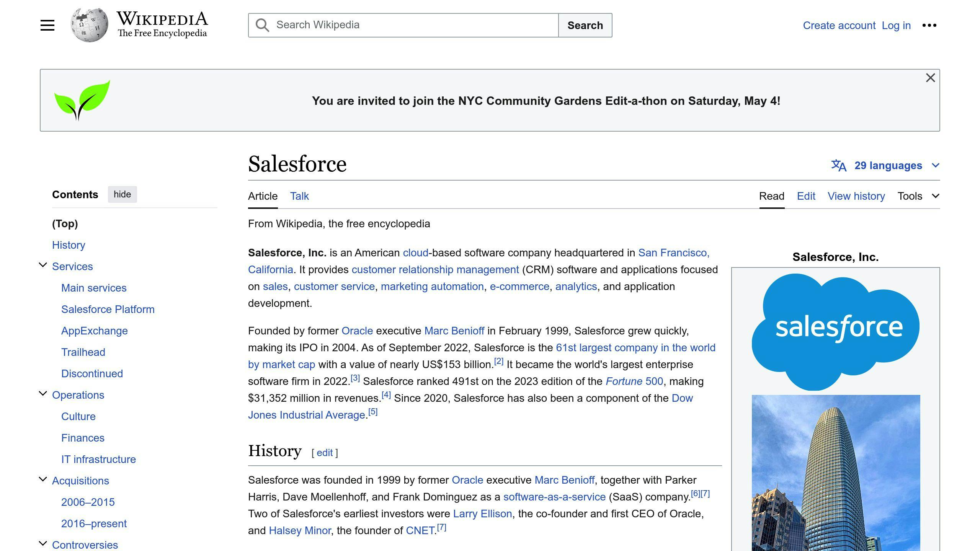Open the View history tab

[856, 196]
